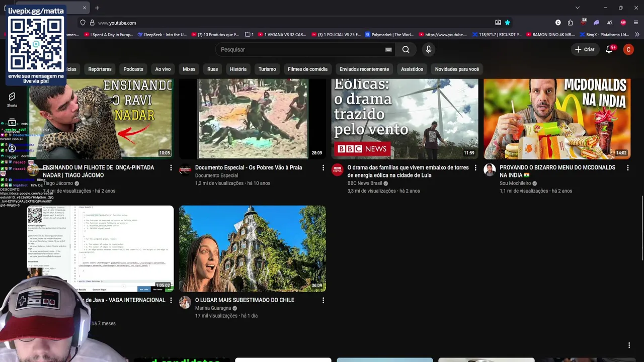Open the DeepSeek bookmark
The image size is (644, 362).
point(162,35)
